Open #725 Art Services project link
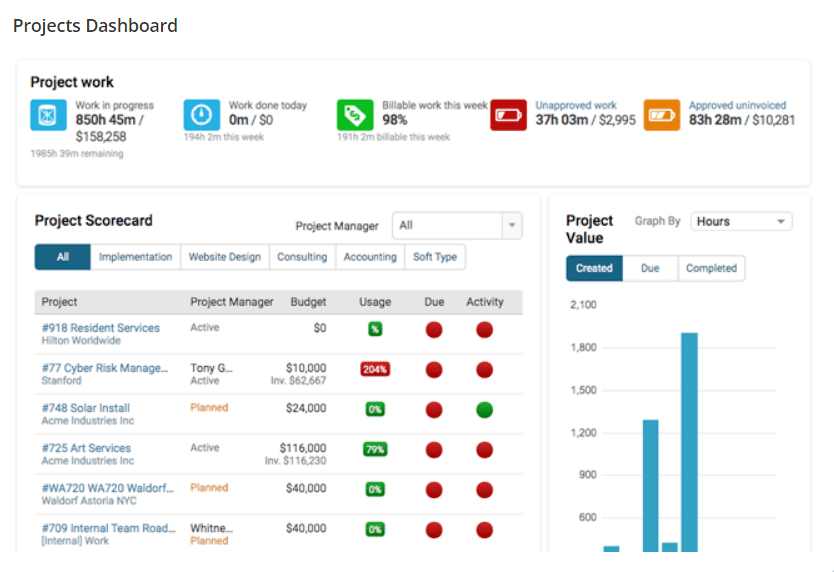Viewport: 834px width, 572px height. click(x=86, y=448)
